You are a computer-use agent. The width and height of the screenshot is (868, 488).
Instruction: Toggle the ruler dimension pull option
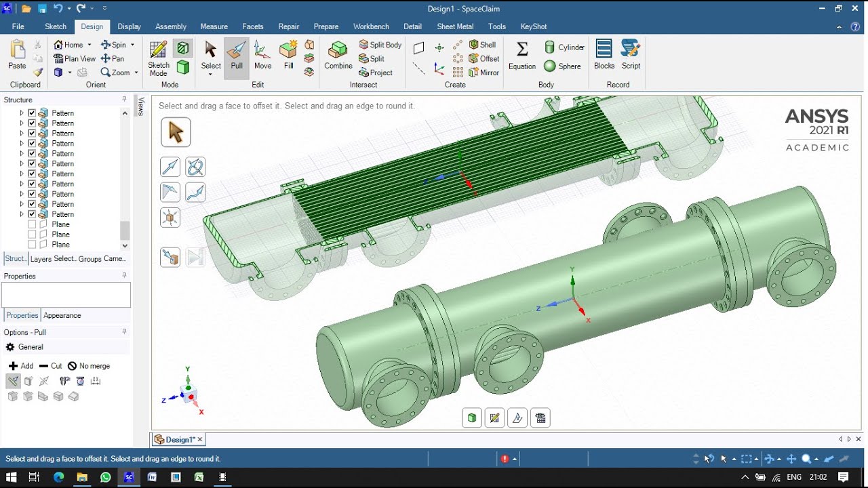(x=96, y=381)
